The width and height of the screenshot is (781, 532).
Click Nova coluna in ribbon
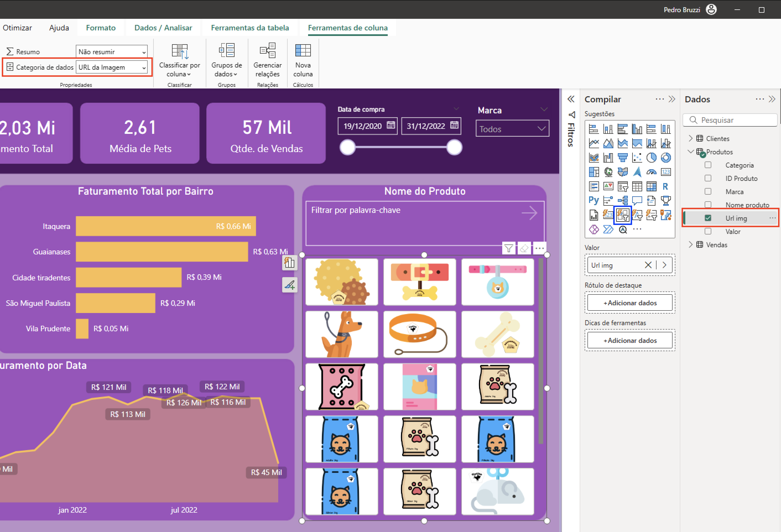(x=303, y=61)
